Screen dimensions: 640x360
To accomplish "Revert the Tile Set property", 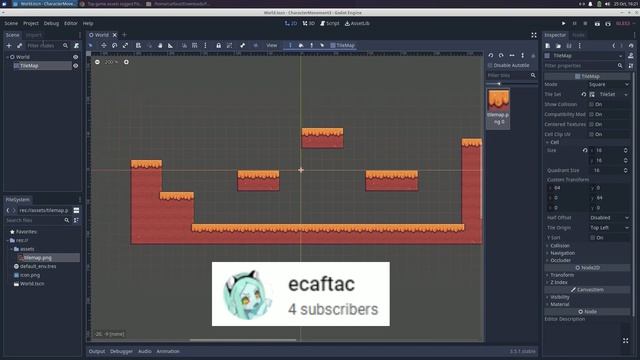I will pyautogui.click(x=584, y=95).
